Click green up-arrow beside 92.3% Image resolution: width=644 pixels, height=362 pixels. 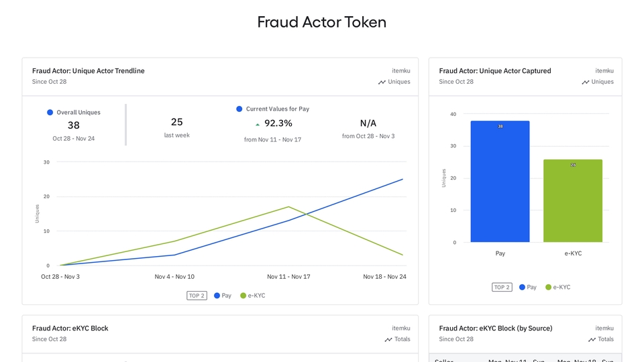click(x=258, y=124)
